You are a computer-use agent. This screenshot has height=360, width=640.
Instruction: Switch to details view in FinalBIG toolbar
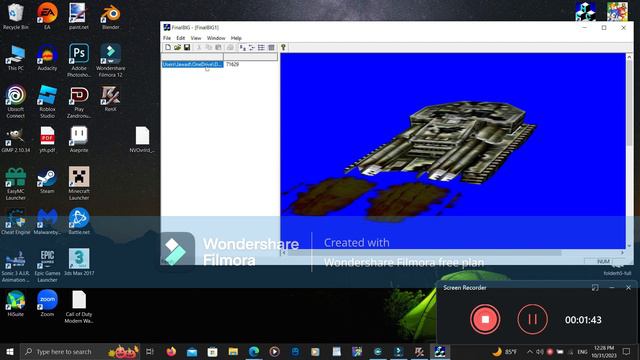(271, 47)
